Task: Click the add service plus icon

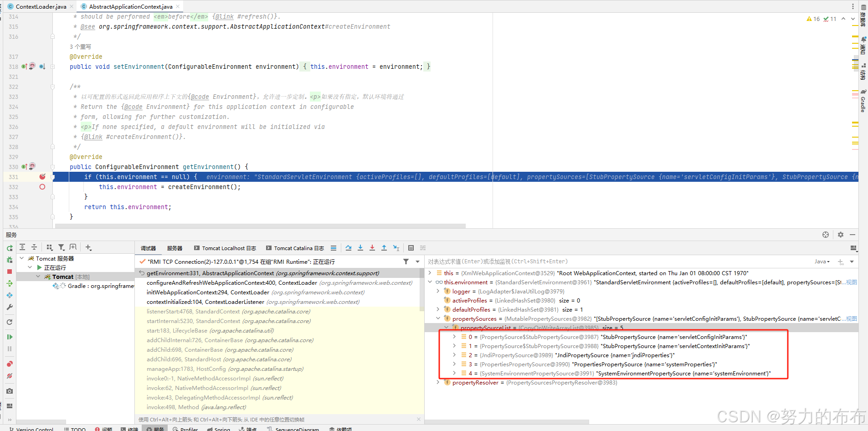Action: [88, 247]
